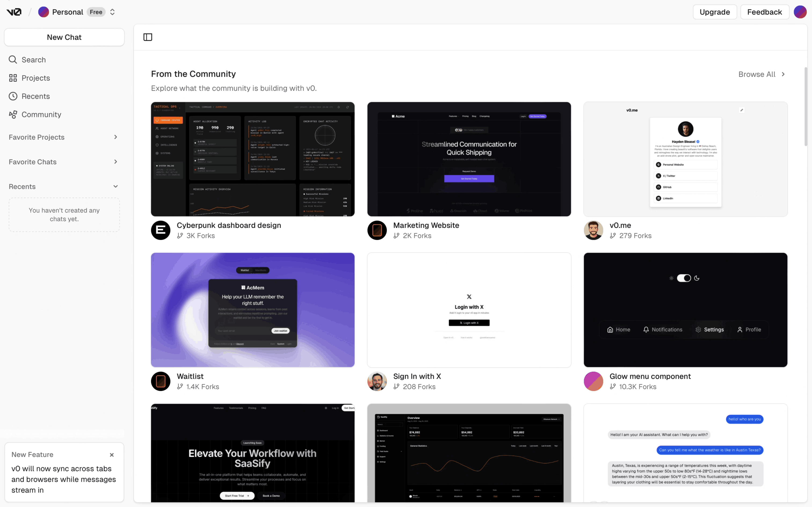Open user avatar in top-right corner
Image resolution: width=812 pixels, height=507 pixels.
(800, 12)
